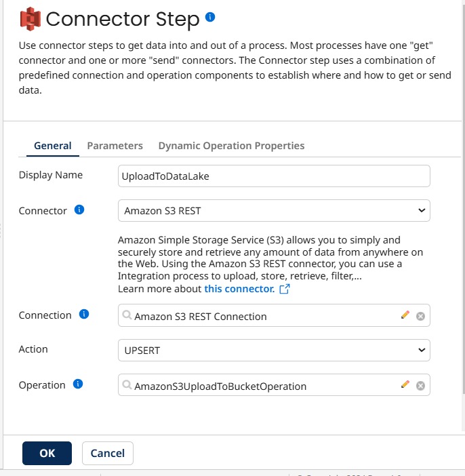Click the search magnifier in Operation field
Screen dimensions: 465x476
click(x=127, y=386)
